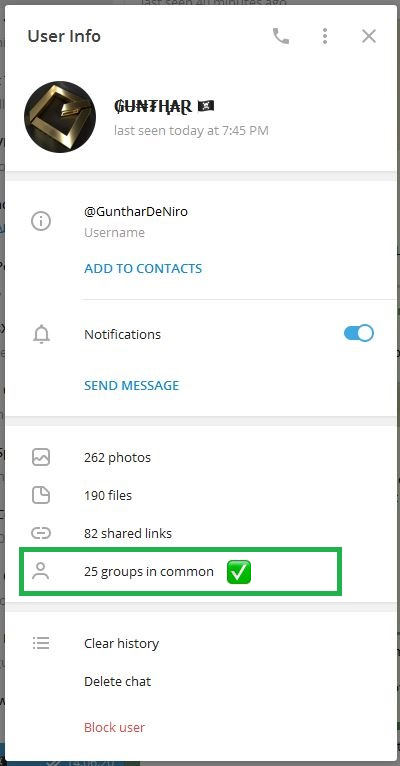Viewport: 400px width, 766px height.
Task: View the 82 shared links
Action: click(128, 533)
